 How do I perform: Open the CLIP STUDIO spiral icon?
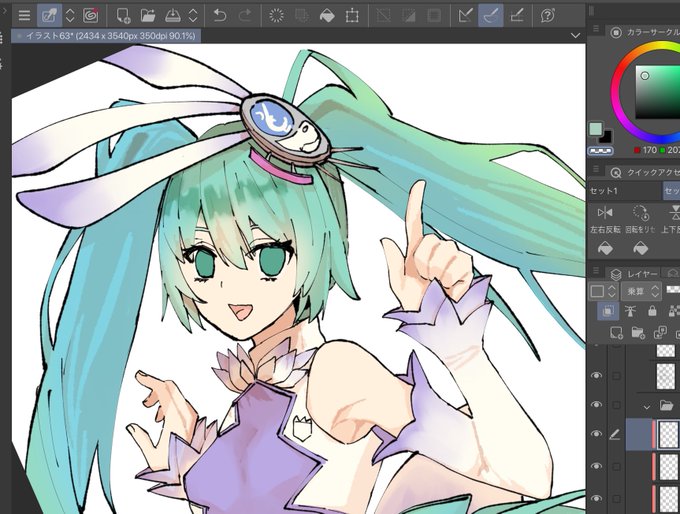click(x=91, y=16)
